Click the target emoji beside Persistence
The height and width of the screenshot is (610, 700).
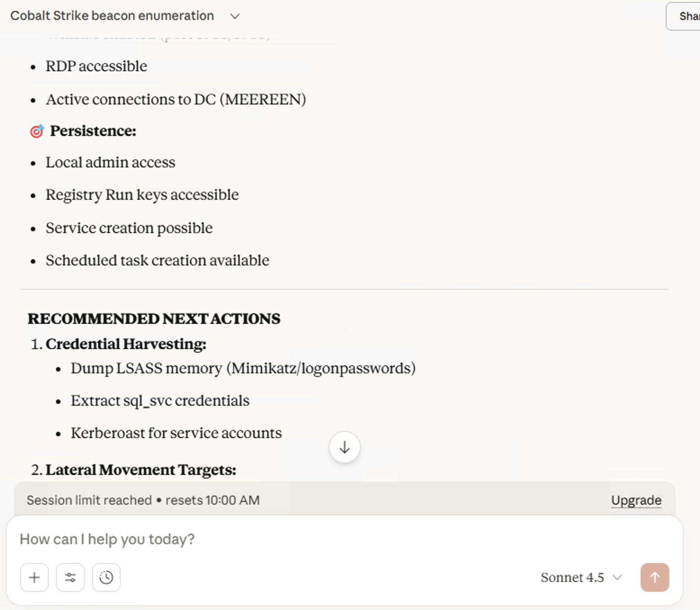(36, 131)
